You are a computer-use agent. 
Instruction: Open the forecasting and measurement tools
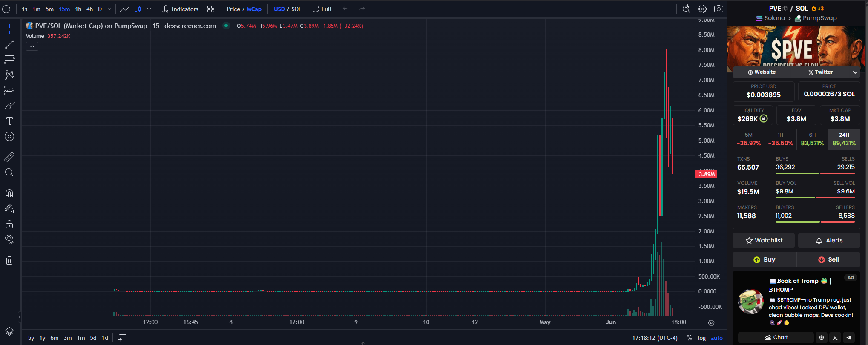click(x=9, y=90)
